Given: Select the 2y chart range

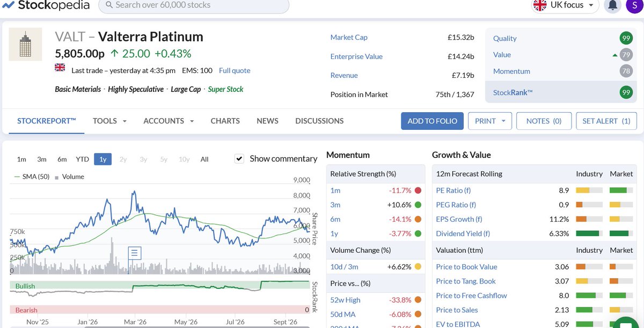Looking at the screenshot, I should click(123, 159).
